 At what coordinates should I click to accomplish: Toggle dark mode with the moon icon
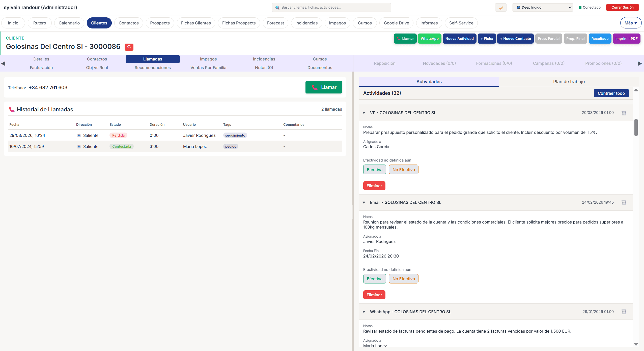(x=500, y=7)
